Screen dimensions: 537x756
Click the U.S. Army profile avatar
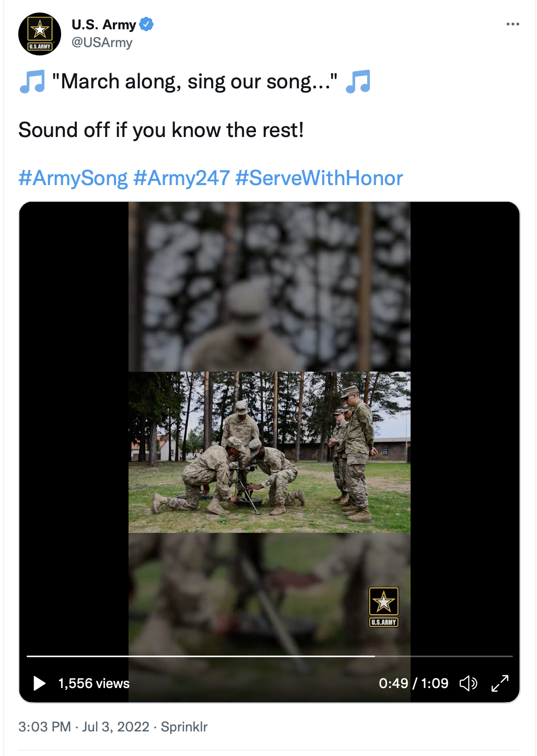(x=40, y=34)
